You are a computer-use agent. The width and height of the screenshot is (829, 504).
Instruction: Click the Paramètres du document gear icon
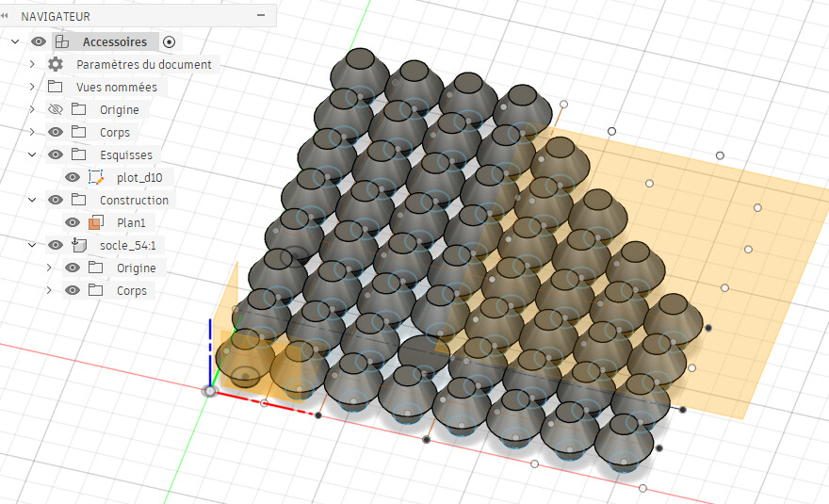pyautogui.click(x=56, y=64)
